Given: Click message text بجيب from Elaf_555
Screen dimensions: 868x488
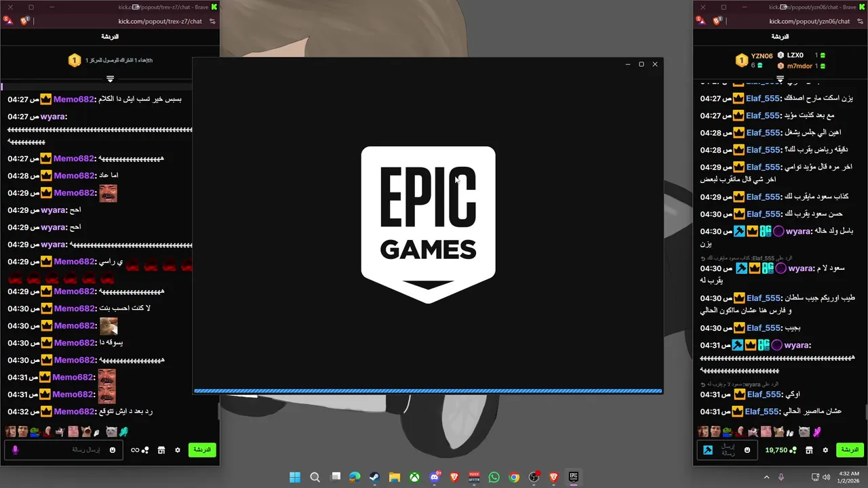Looking at the screenshot, I should pyautogui.click(x=792, y=328).
